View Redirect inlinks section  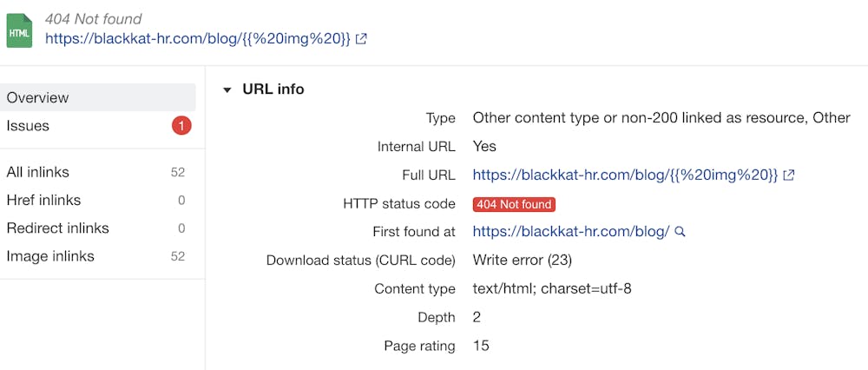coord(57,228)
